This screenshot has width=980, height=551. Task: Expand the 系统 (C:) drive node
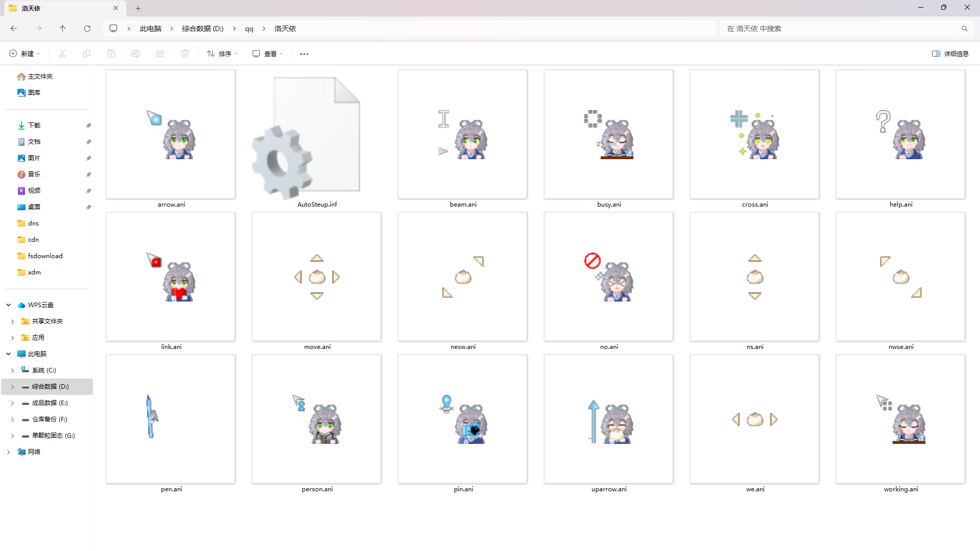tap(12, 370)
